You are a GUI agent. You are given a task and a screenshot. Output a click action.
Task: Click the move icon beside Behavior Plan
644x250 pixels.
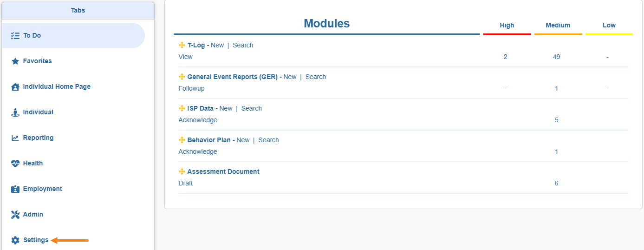point(182,140)
